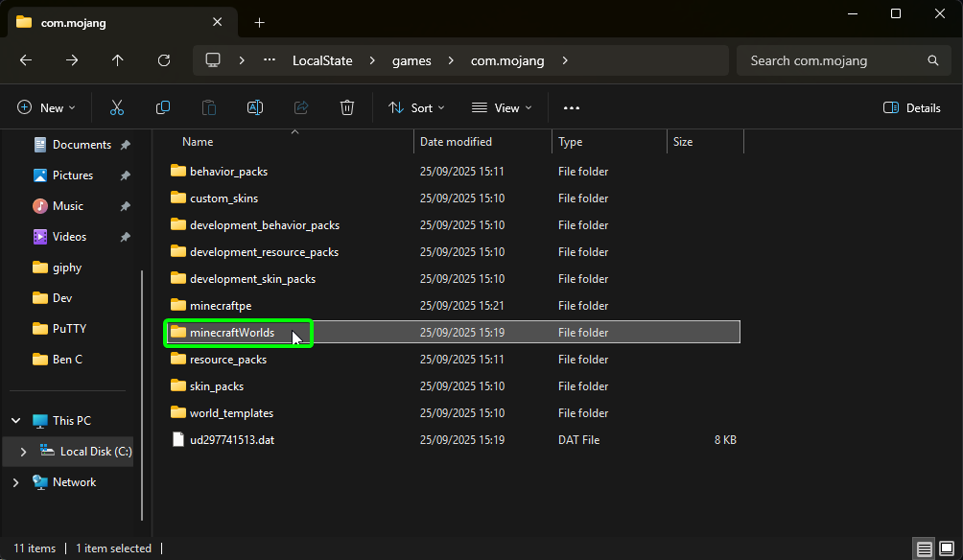Navigate to the games breadcrumb link
Screen dimensions: 963x560
[411, 59]
